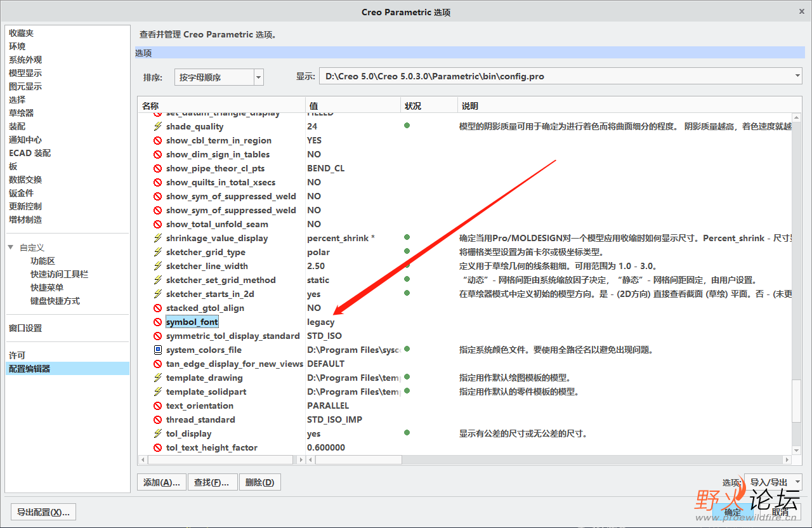Click the lightning icon beside tol_display

click(x=158, y=433)
